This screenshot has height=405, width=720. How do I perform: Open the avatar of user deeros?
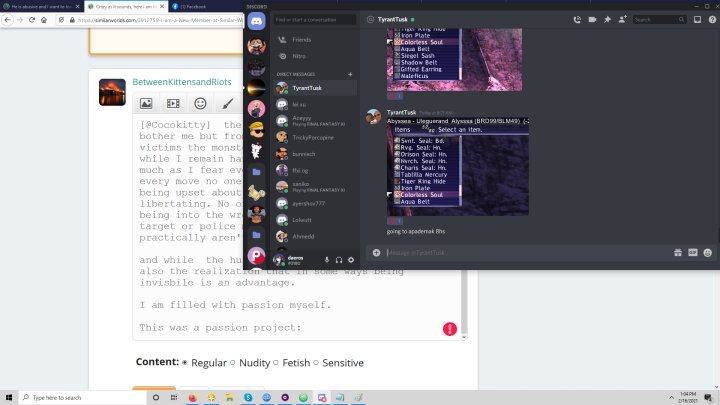click(x=279, y=260)
